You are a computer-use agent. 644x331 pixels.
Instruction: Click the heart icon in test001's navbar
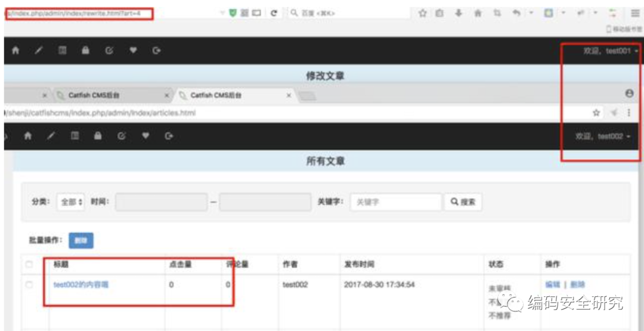click(132, 51)
